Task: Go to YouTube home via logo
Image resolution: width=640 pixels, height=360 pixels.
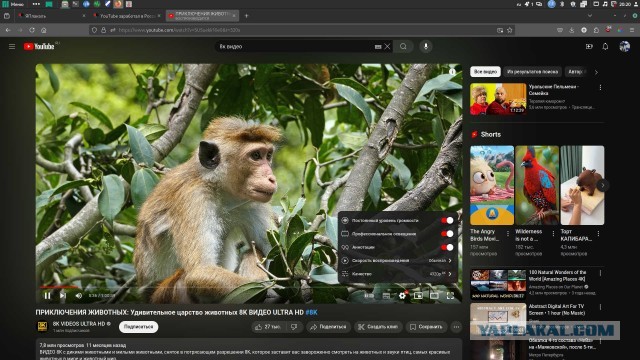Action: 39,47
